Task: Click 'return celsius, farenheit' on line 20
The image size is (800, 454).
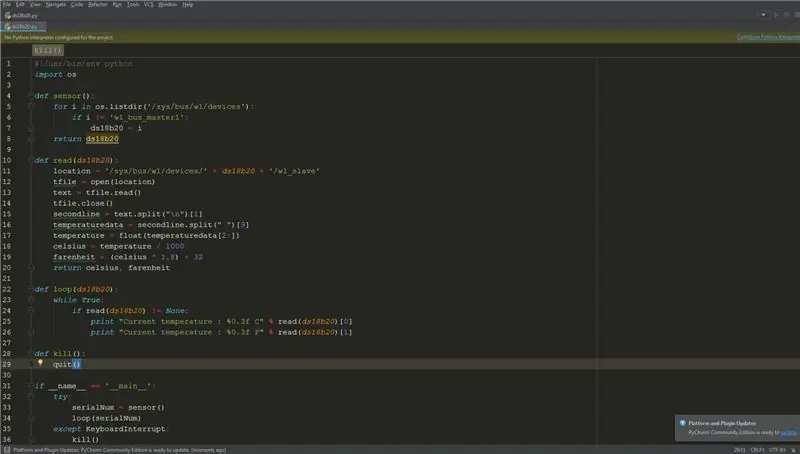Action: pyautogui.click(x=112, y=268)
